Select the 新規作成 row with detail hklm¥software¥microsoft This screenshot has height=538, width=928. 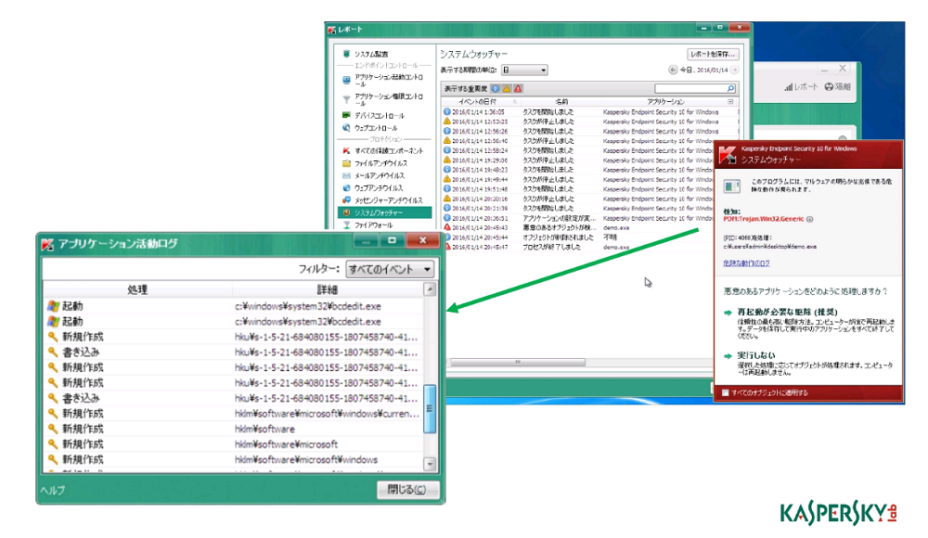pyautogui.click(x=233, y=444)
